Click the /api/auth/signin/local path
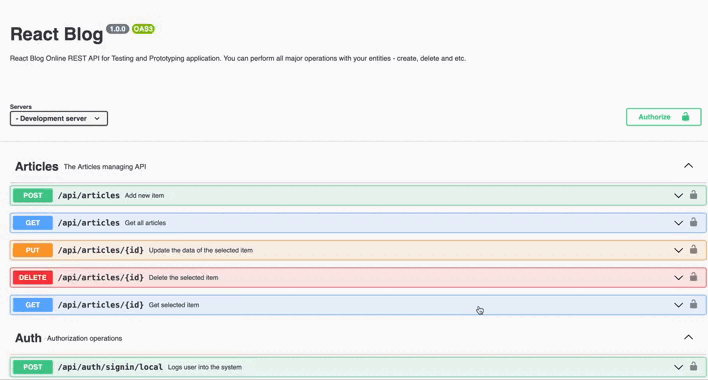This screenshot has width=708, height=380. tap(110, 367)
